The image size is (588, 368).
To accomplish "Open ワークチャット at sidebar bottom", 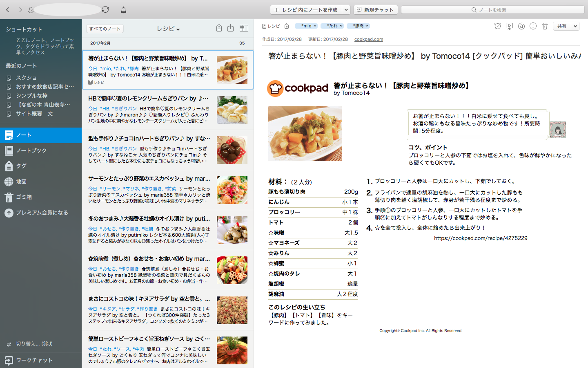I will click(41, 360).
